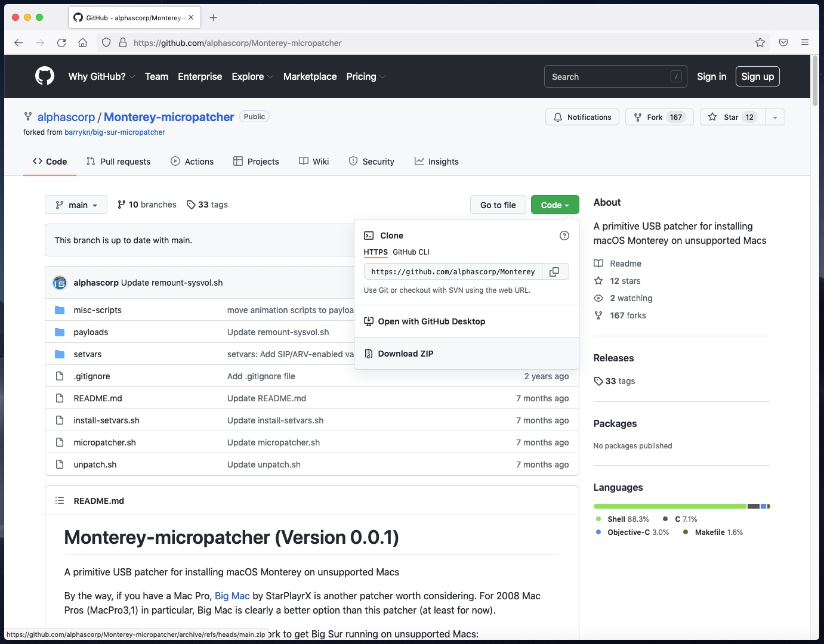824x644 pixels.
Task: Click the Shell 88.3% language entry
Action: [x=622, y=519]
